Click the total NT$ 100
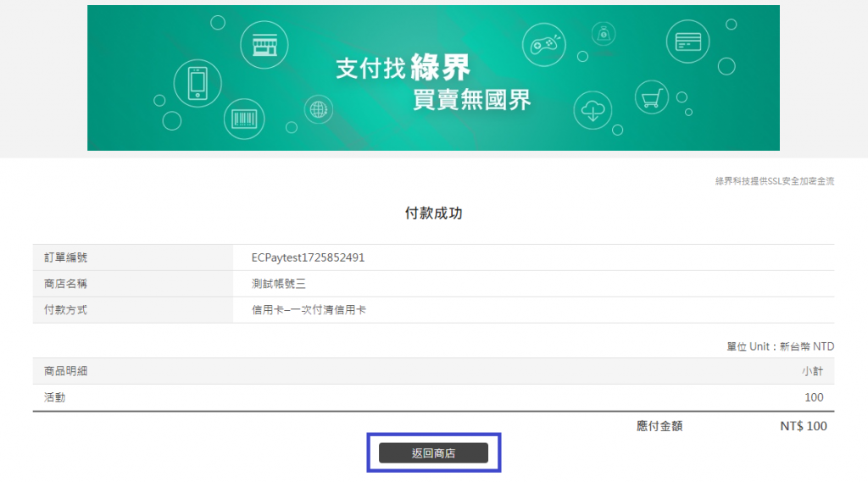The width and height of the screenshot is (868, 482). pos(804,426)
